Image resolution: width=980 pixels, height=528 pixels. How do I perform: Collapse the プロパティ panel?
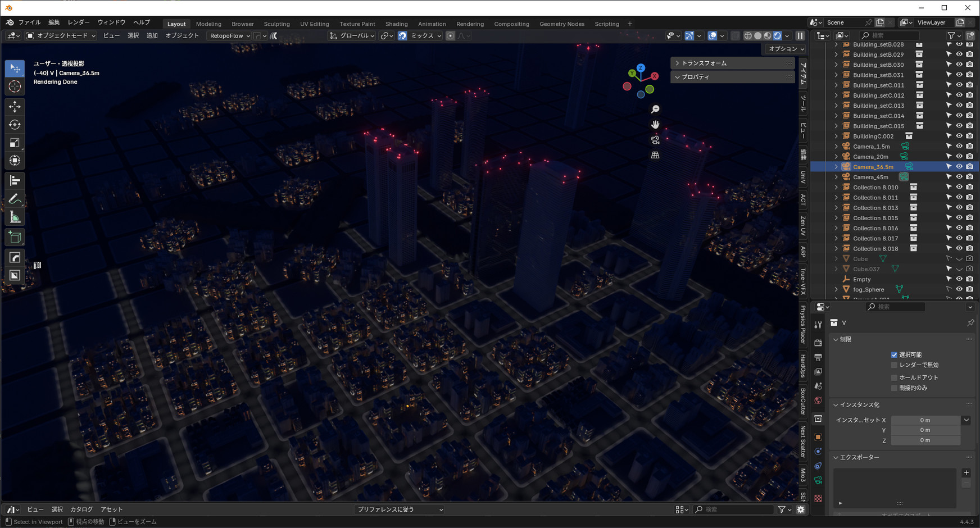[732, 77]
